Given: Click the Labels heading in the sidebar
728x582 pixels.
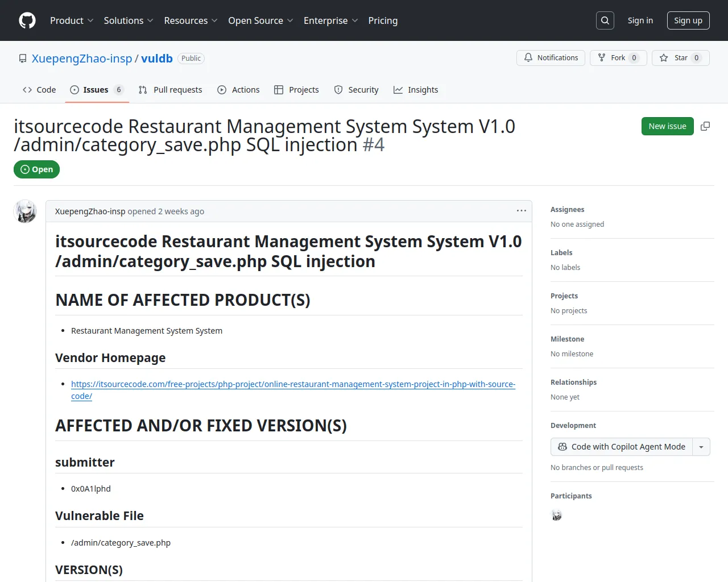Looking at the screenshot, I should [561, 253].
